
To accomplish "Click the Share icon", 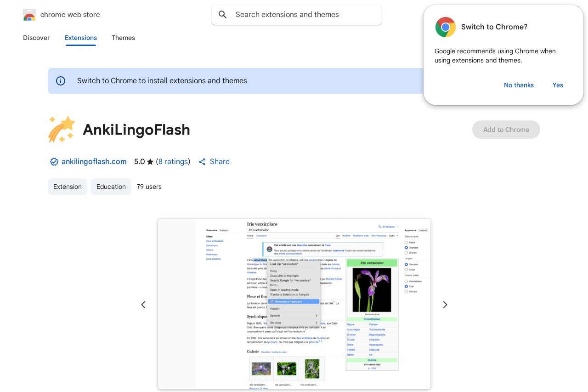I will pyautogui.click(x=202, y=162).
